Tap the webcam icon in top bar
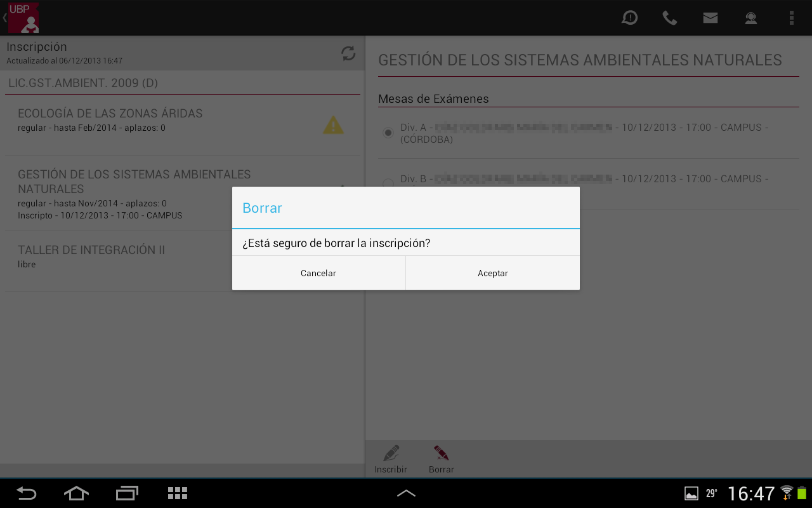The image size is (812, 508). pos(751,18)
